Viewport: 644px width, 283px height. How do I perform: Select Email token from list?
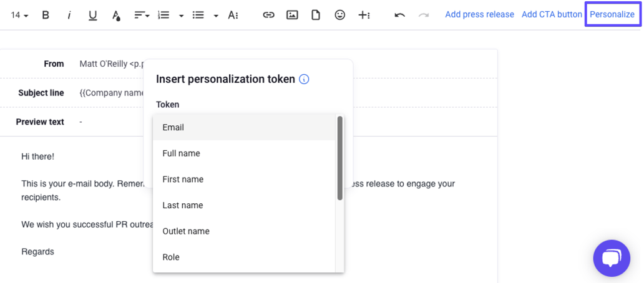coord(244,128)
